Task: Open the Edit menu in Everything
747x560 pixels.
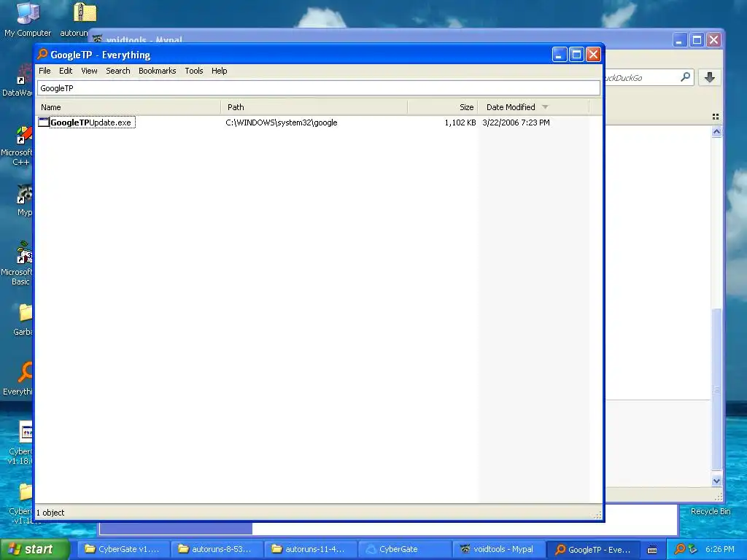Action: point(66,71)
